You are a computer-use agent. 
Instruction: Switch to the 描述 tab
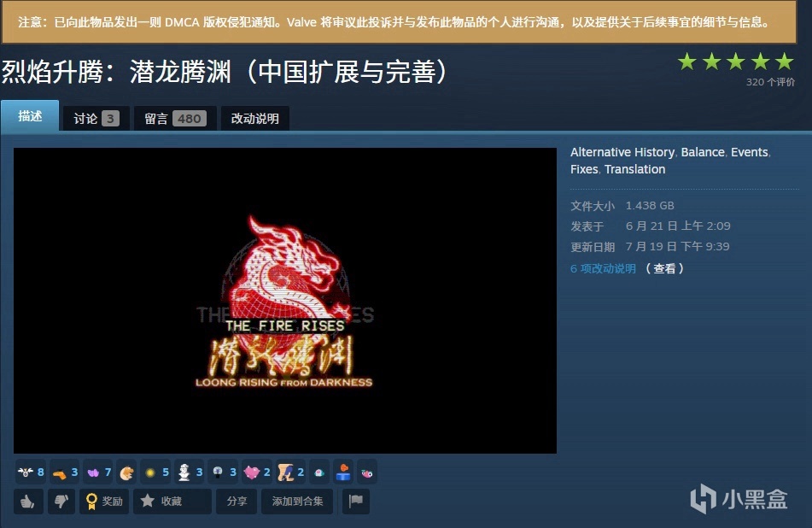pyautogui.click(x=30, y=116)
